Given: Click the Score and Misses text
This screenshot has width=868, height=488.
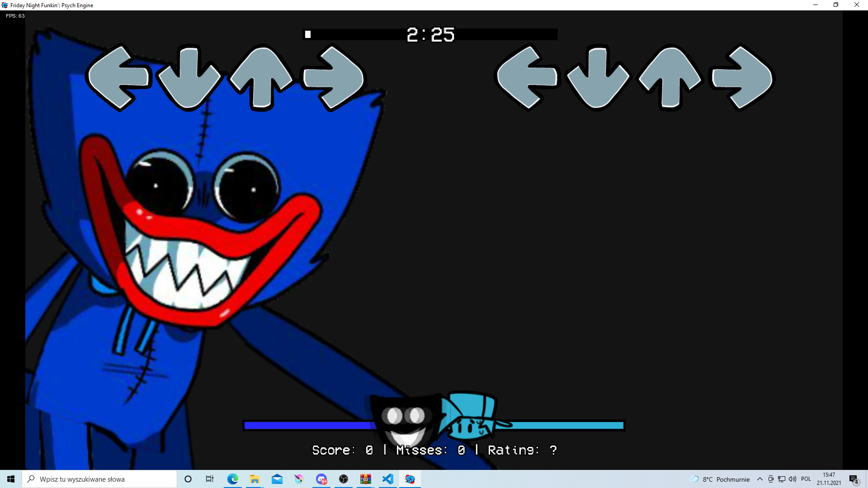Looking at the screenshot, I should [x=434, y=450].
